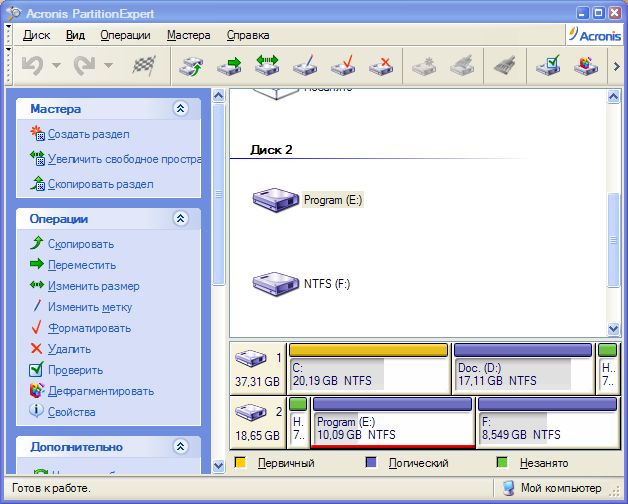Click the Скопировать раздел link

pyautogui.click(x=101, y=184)
